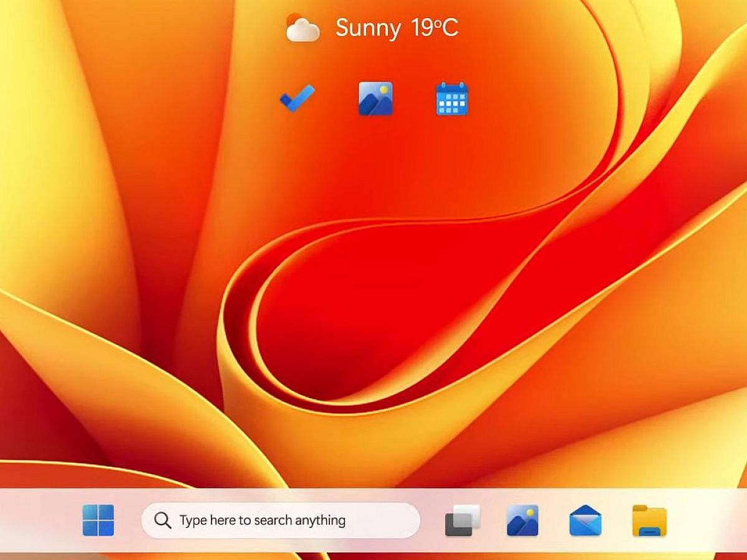This screenshot has width=747, height=560.
Task: Open the Photos icon below the weather
Action: click(375, 98)
